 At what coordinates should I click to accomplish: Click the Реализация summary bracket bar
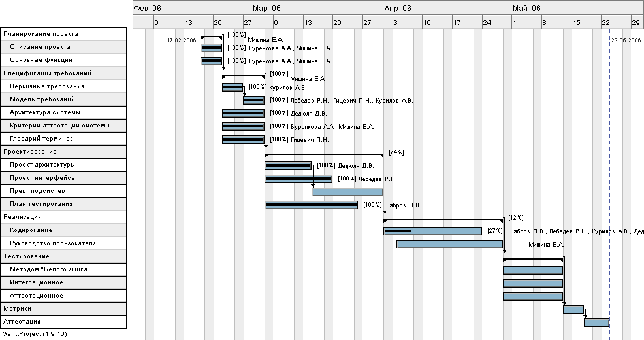[443, 220]
